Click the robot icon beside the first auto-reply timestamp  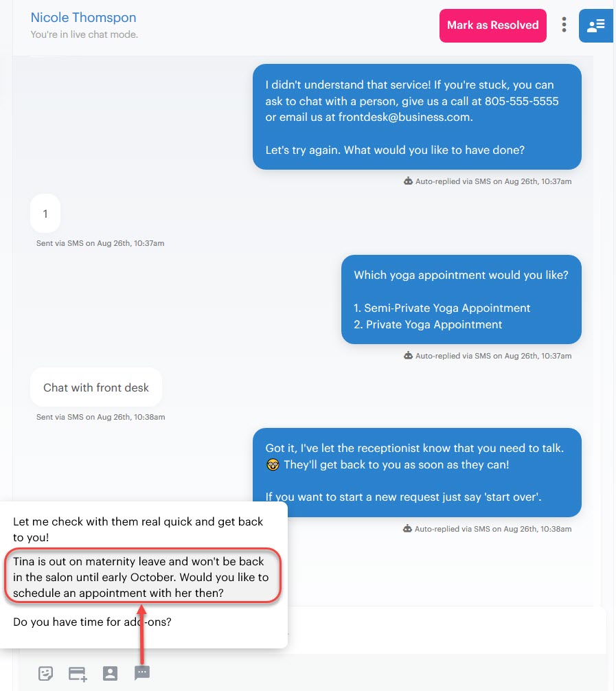(408, 181)
